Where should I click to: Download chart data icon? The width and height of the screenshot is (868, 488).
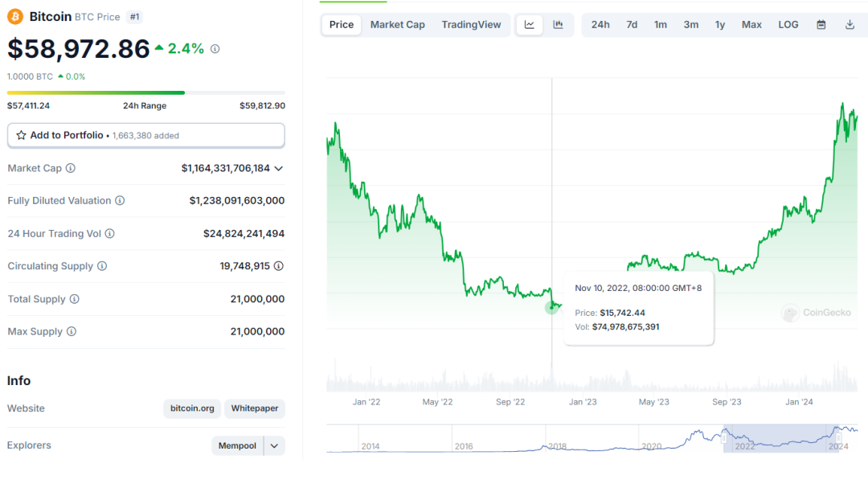[x=850, y=25]
